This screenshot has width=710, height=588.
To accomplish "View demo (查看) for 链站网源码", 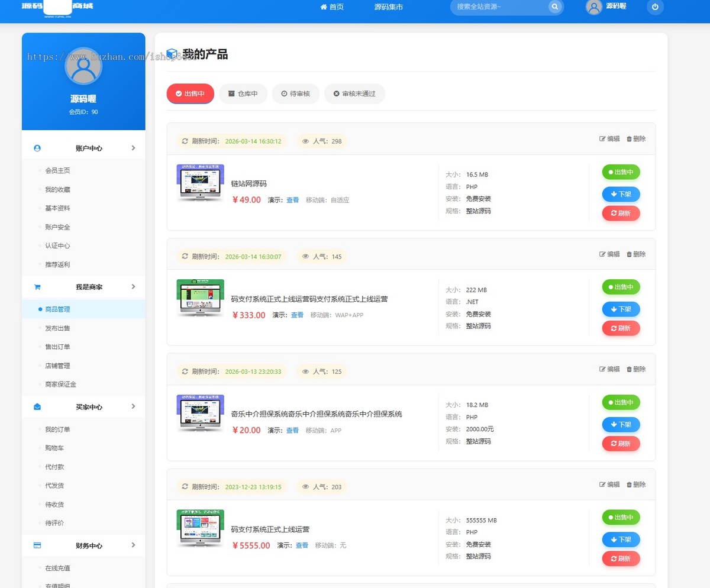I will [293, 200].
